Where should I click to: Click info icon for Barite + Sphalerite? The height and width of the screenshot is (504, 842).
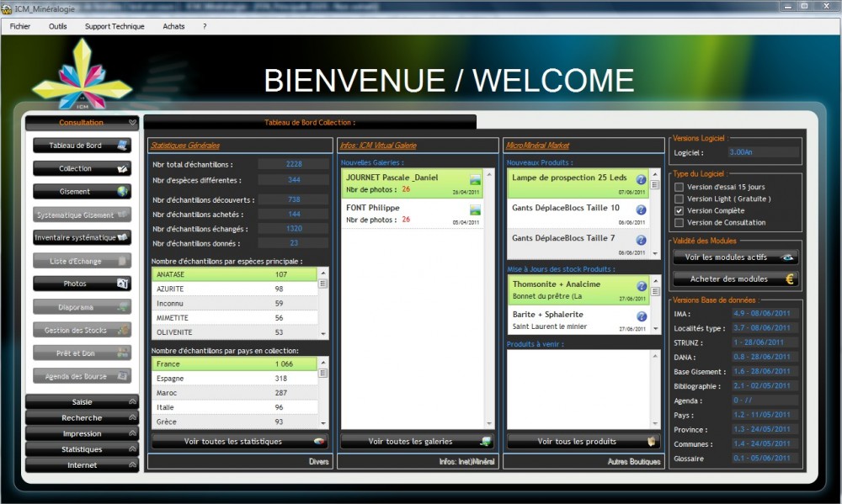tap(641, 316)
